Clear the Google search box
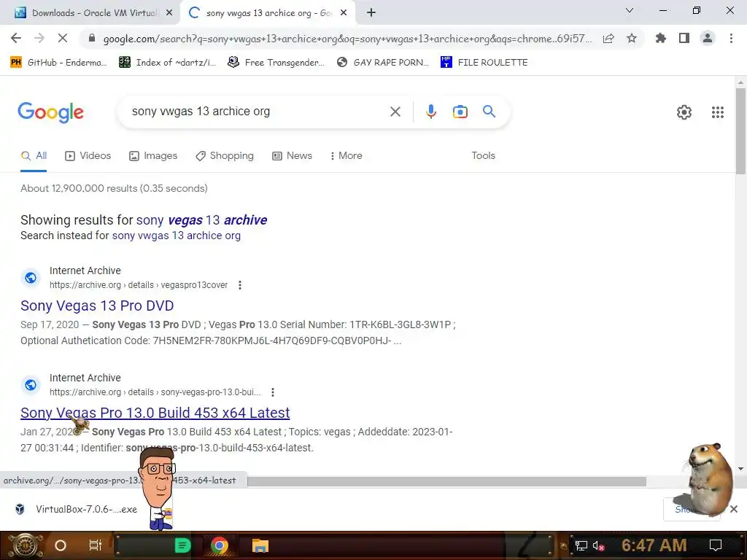 click(395, 112)
